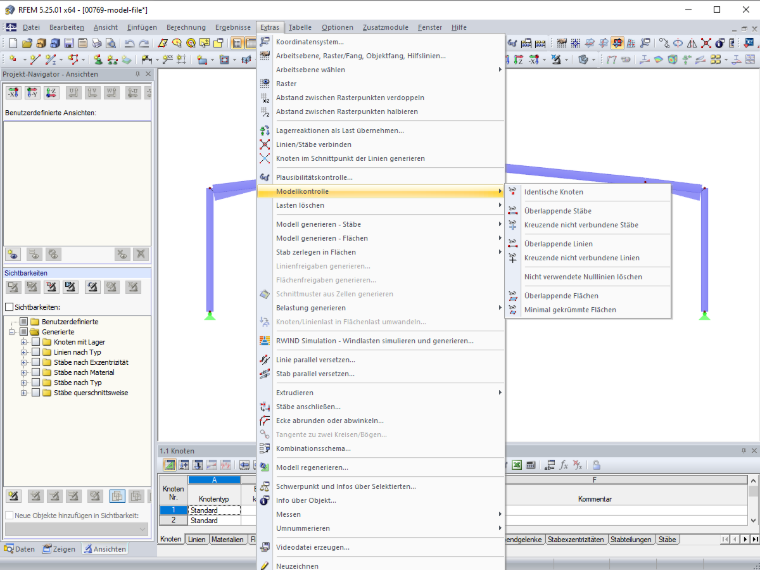Open Plausibilitätskontrolle menu entry

pos(381,177)
